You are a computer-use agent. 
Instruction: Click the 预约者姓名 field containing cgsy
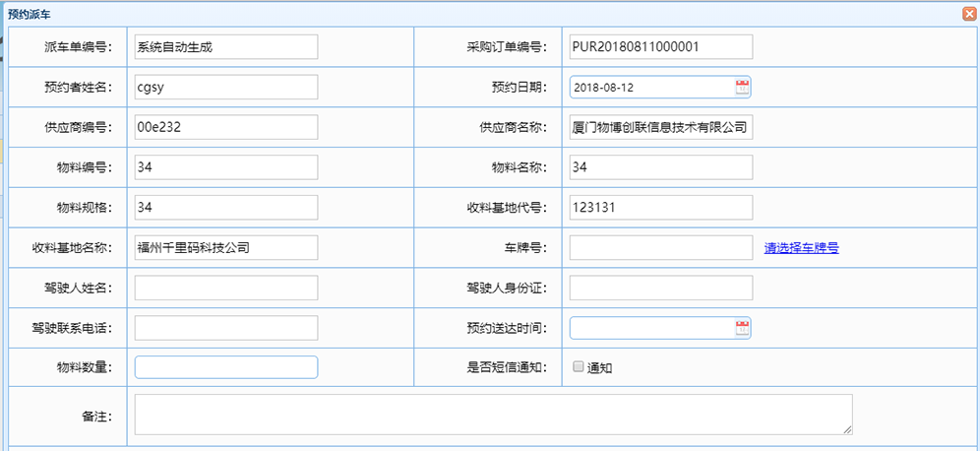point(225,87)
